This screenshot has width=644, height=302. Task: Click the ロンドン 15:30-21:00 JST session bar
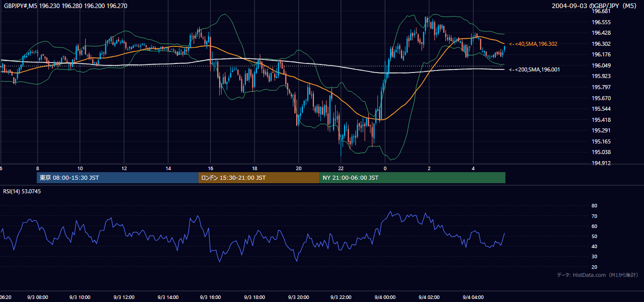(259, 178)
